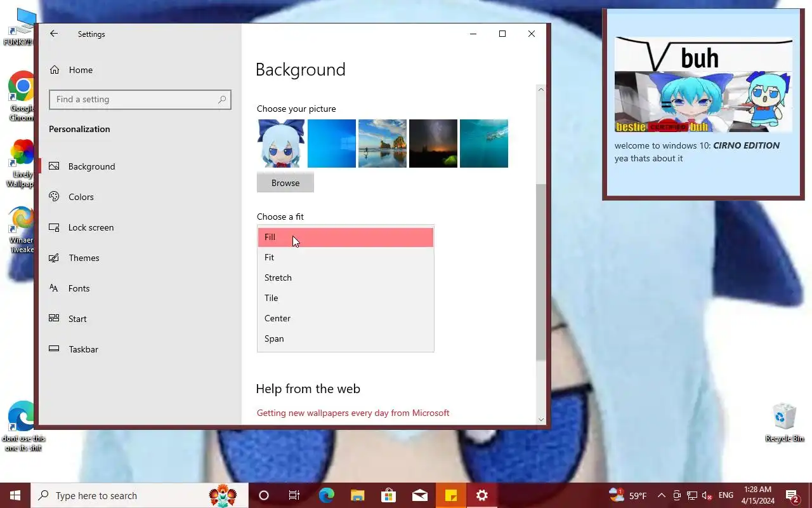
Task: Select the night sky tent wallpaper thumbnail
Action: 433,144
